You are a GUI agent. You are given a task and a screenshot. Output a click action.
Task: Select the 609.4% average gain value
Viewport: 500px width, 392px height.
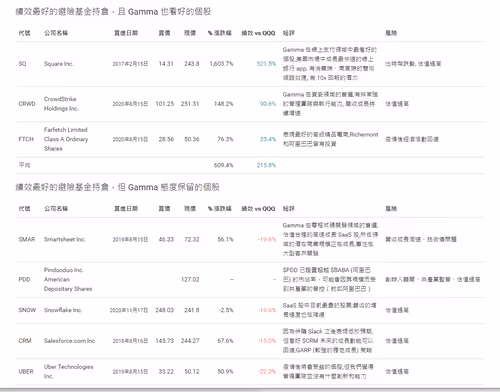(224, 165)
